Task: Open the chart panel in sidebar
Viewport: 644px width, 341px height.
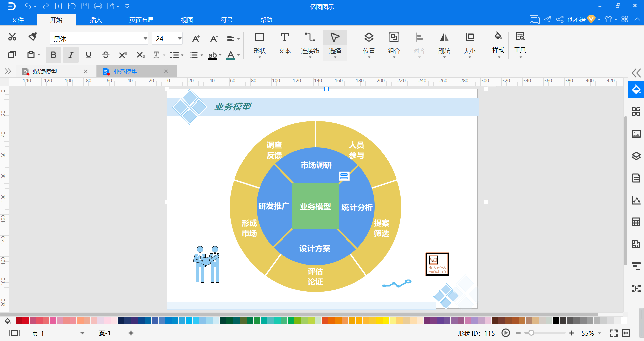Action: tap(636, 200)
